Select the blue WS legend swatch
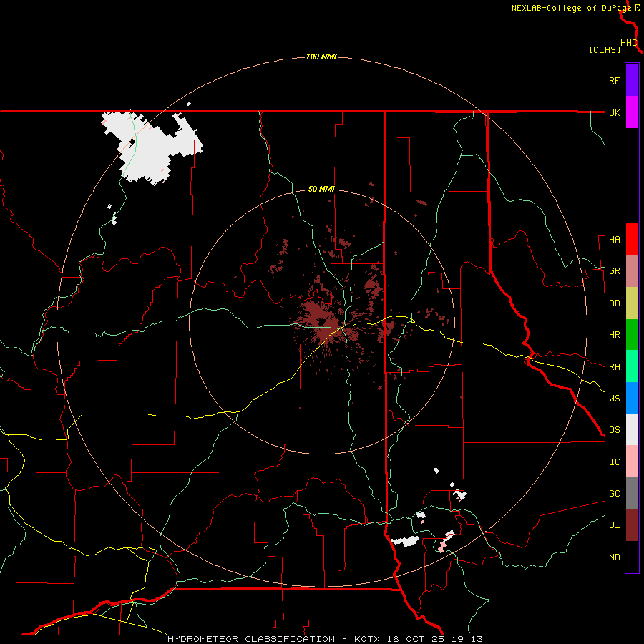 (632, 398)
